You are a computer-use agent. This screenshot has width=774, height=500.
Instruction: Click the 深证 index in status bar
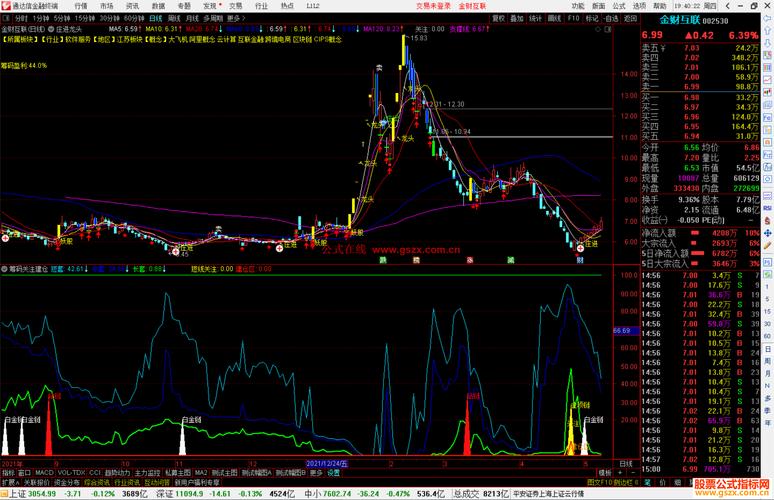tap(165, 494)
